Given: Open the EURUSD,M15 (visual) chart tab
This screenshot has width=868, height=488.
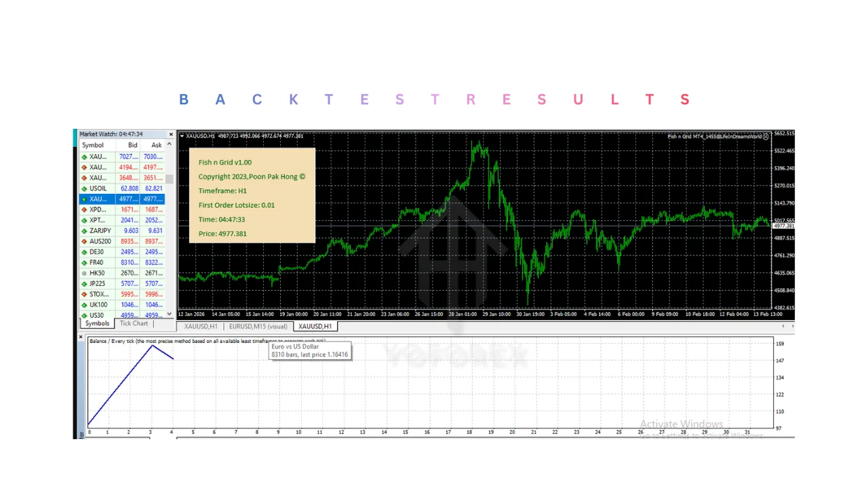Looking at the screenshot, I should click(258, 327).
